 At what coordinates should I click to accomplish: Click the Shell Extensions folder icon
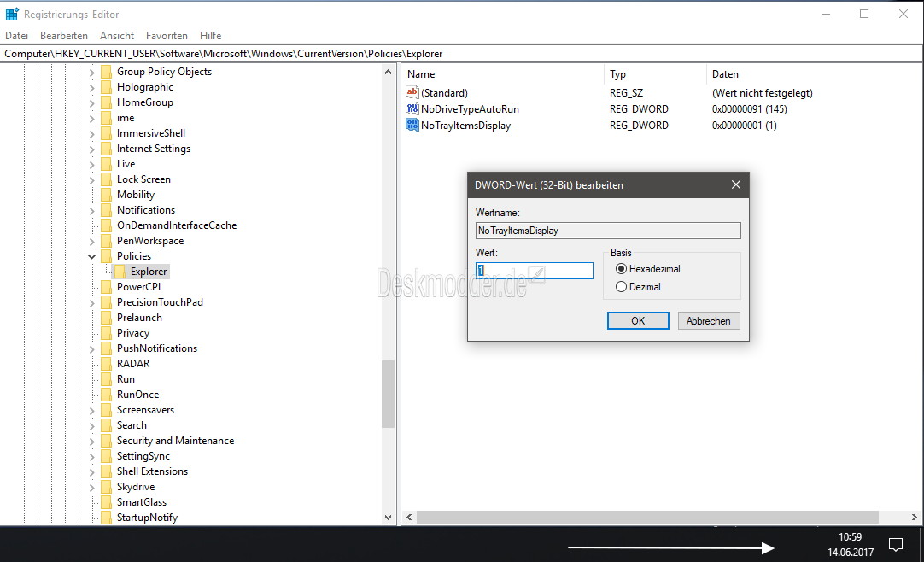tap(106, 471)
